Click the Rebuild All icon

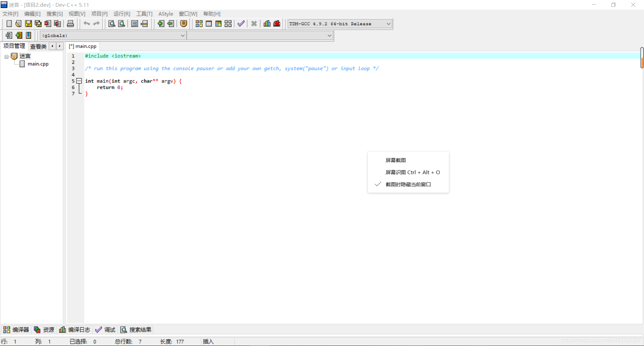(228, 23)
